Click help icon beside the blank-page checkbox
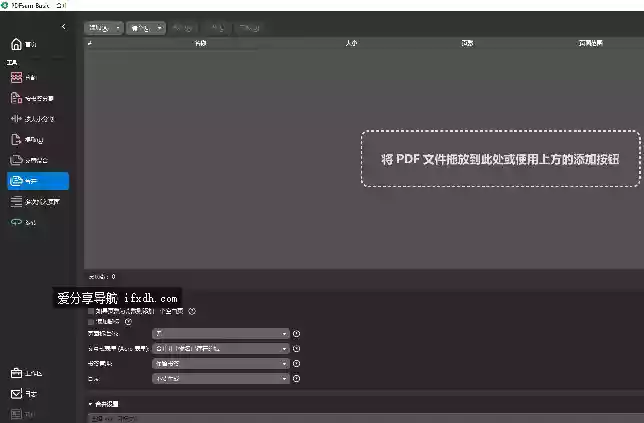Image resolution: width=644 pixels, height=423 pixels. (x=192, y=311)
